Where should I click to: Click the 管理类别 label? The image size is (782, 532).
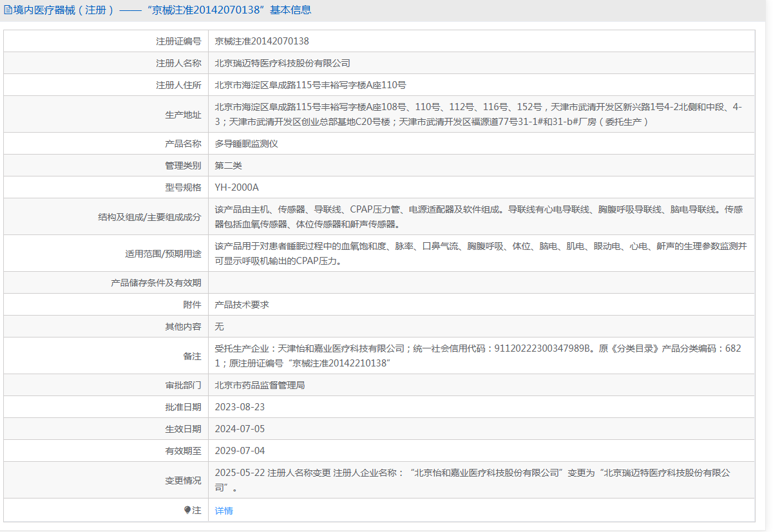tap(183, 166)
